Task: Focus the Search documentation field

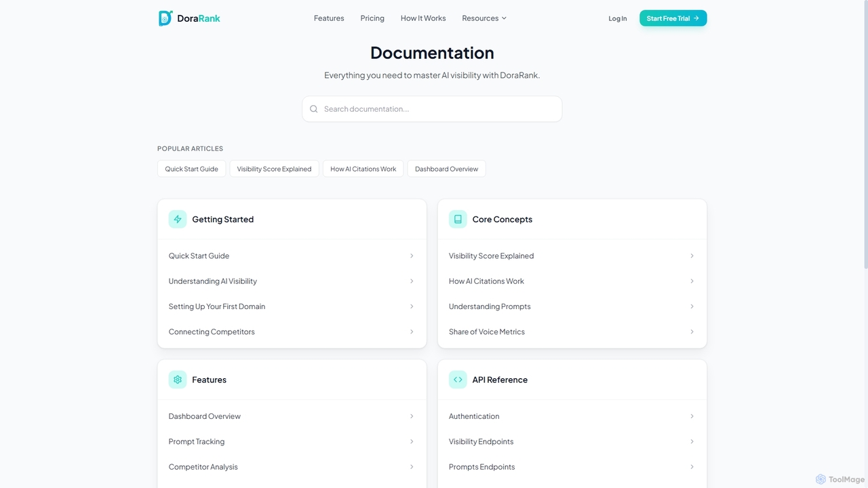Action: tap(432, 109)
